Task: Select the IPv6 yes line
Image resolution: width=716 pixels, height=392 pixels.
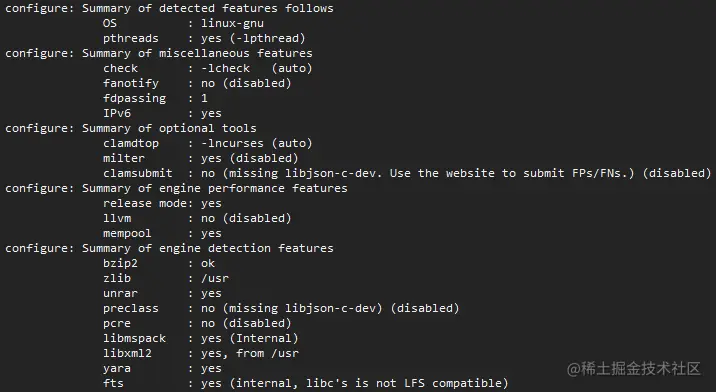Action: click(162, 113)
